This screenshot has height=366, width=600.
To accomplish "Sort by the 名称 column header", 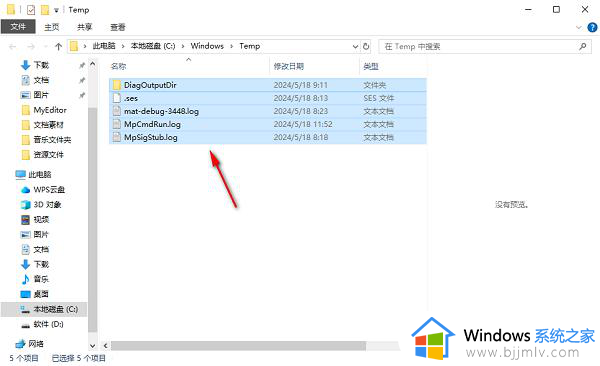I will click(118, 66).
